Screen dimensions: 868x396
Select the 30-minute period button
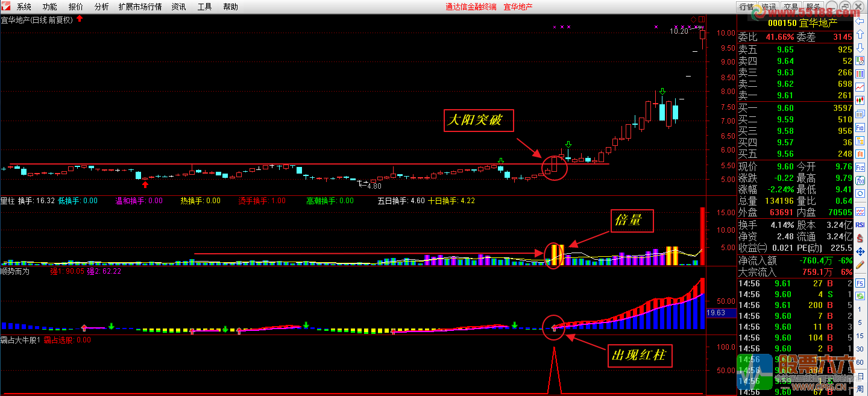point(860,349)
